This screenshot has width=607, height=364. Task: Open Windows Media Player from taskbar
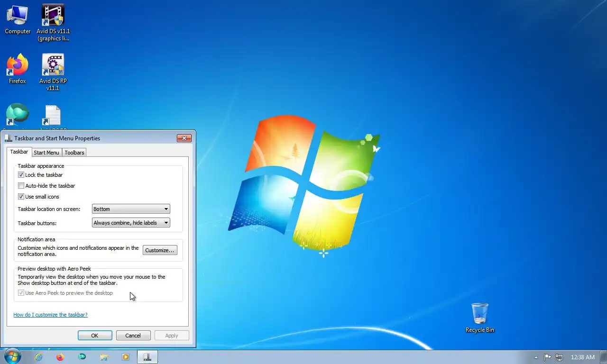pos(126,357)
